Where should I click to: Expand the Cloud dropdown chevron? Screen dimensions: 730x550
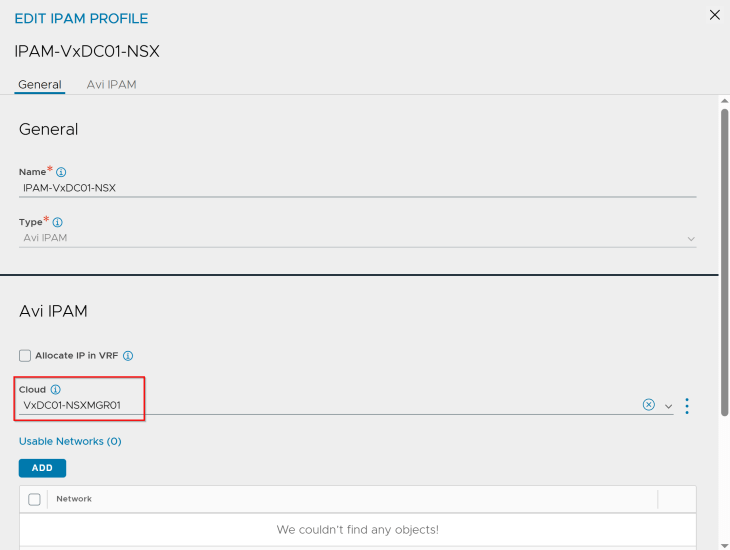tap(669, 406)
